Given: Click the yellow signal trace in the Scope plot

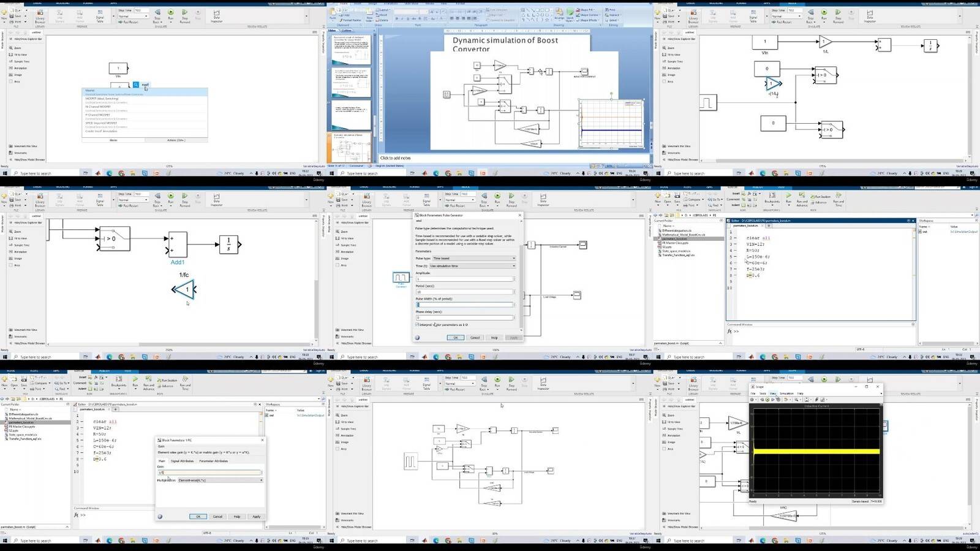Looking at the screenshot, I should click(x=816, y=452).
